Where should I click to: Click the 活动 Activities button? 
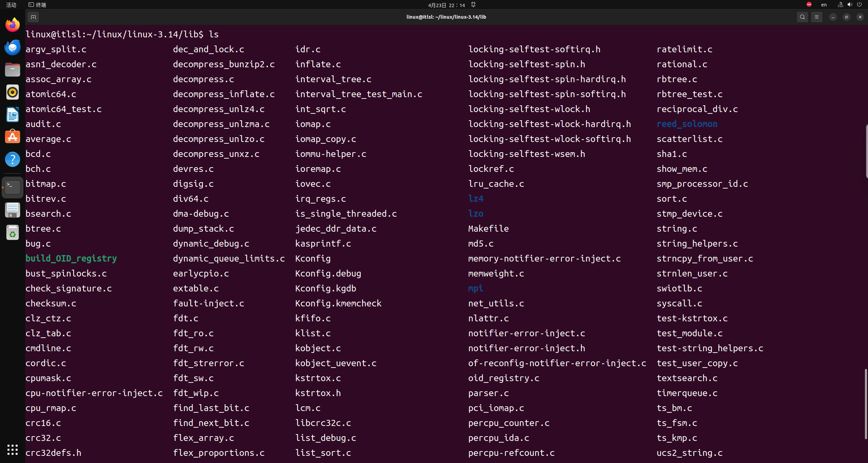[11, 5]
